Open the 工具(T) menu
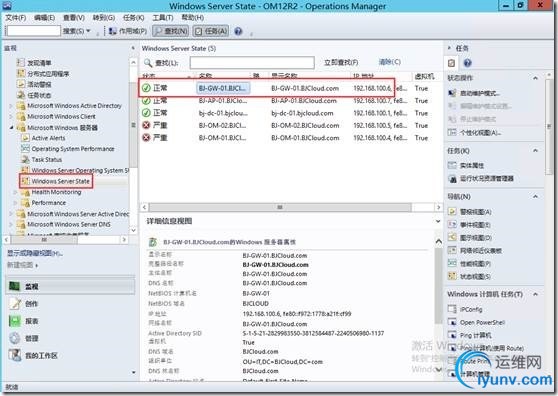Screen dimensions: 558x396 [x=163, y=17]
